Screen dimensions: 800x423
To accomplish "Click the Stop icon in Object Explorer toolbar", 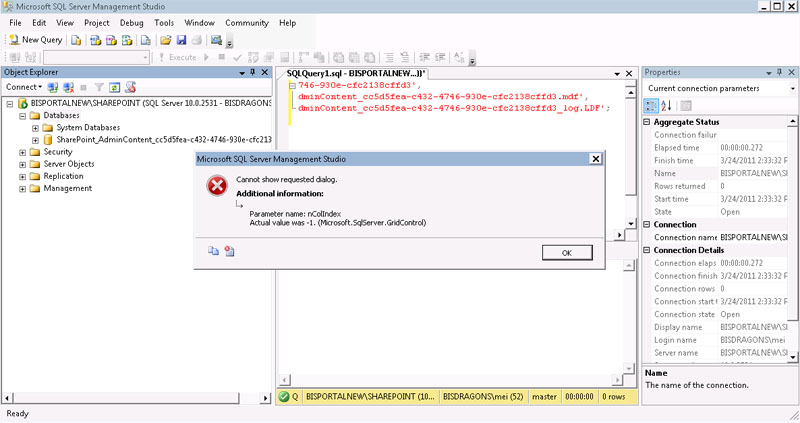I will (x=84, y=87).
